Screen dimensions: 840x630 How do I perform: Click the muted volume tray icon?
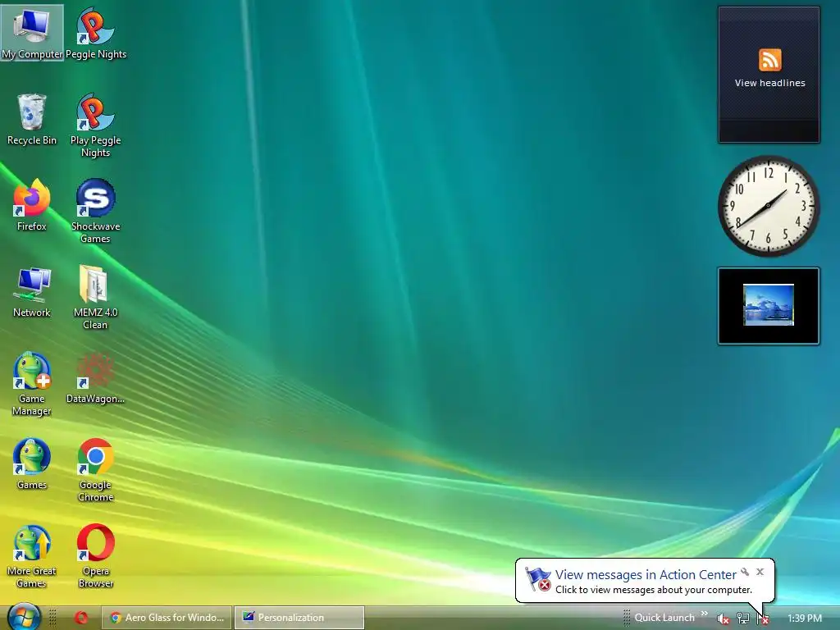(x=724, y=619)
